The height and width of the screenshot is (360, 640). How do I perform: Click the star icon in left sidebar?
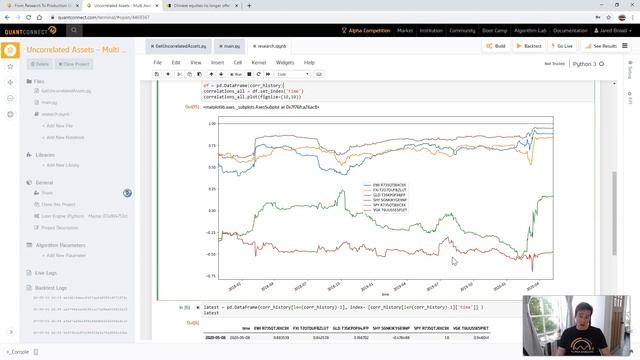11,67
